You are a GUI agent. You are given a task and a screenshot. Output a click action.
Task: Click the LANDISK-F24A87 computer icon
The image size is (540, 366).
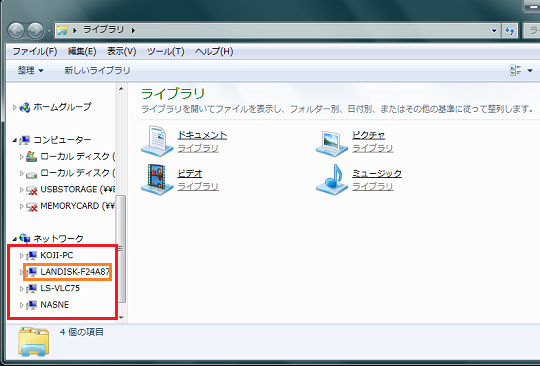[x=32, y=272]
